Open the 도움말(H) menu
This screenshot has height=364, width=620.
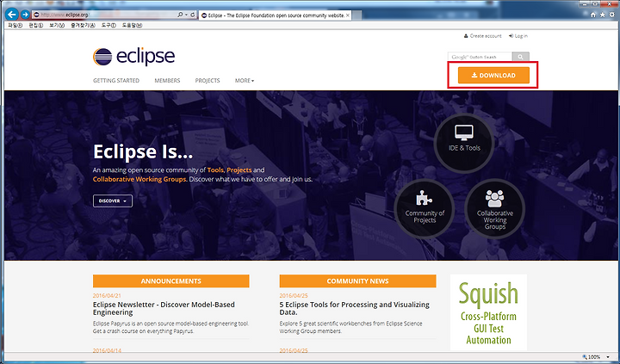pos(132,25)
